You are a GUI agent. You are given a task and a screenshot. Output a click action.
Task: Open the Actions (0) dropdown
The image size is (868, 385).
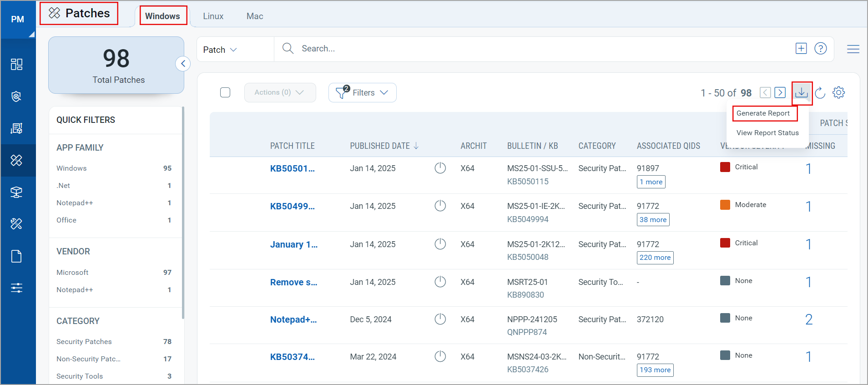279,93
